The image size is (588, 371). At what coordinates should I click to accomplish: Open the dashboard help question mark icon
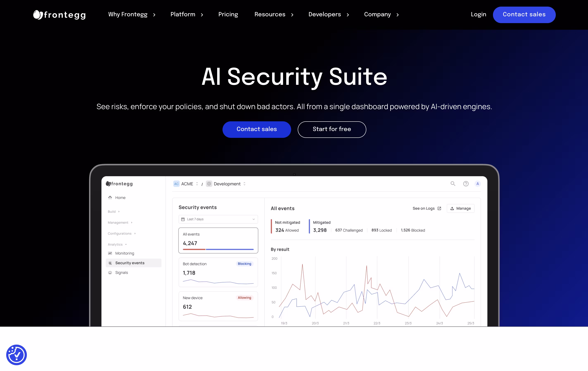[466, 184]
